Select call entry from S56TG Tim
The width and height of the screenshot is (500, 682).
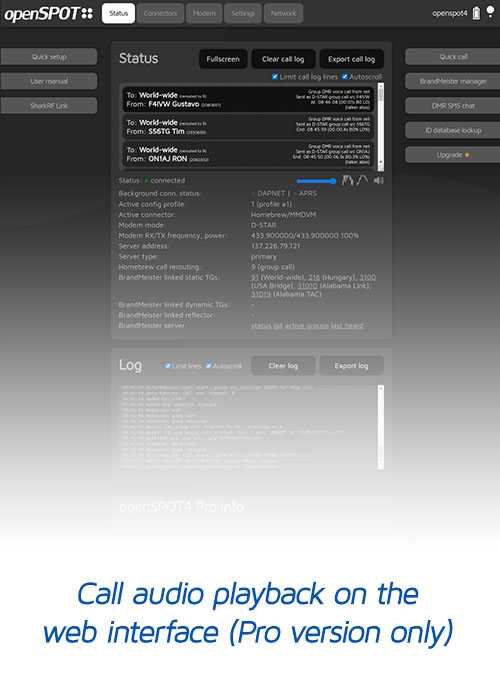(248, 127)
